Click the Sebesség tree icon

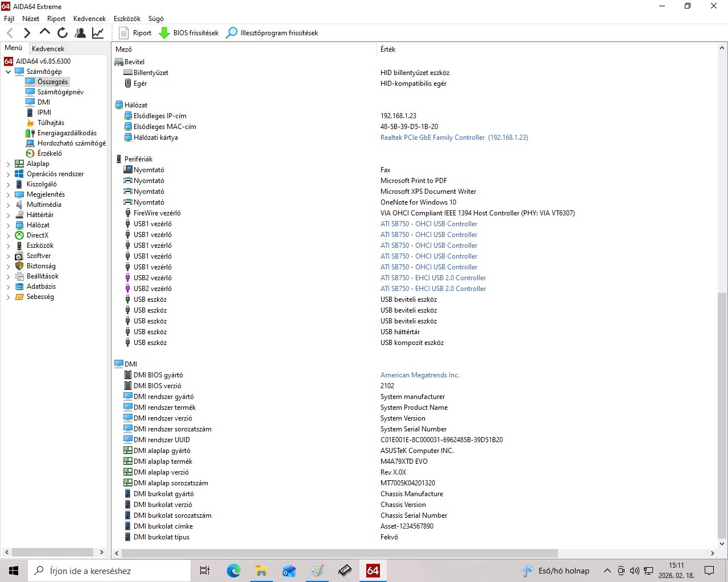coord(19,297)
